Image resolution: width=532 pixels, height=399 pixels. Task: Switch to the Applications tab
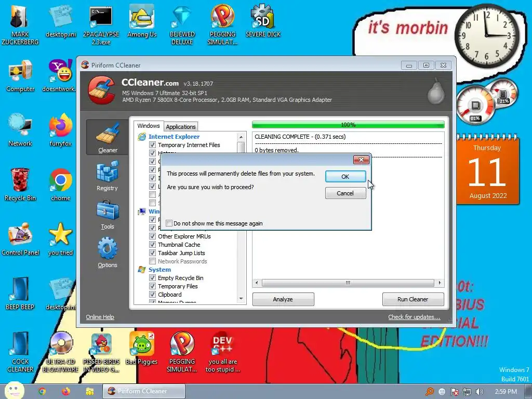[x=181, y=127]
